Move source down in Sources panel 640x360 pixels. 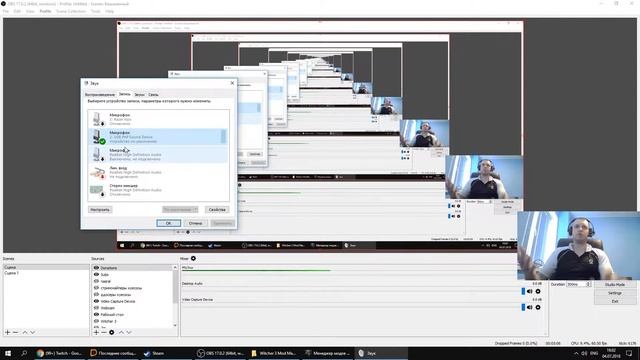click(129, 333)
